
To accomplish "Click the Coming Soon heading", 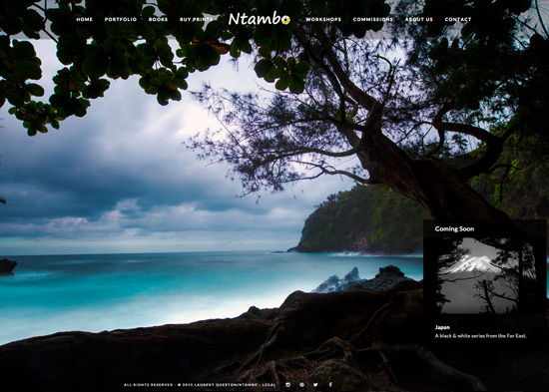I will coord(454,228).
